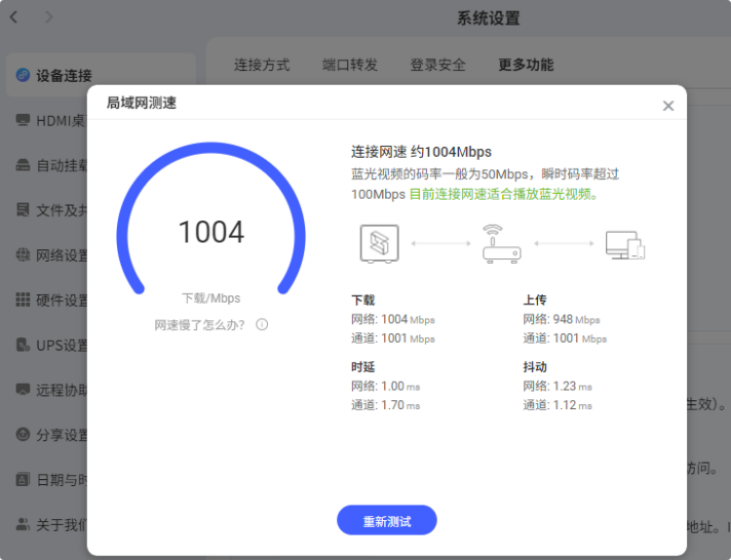Click the UPS设置 sidebar icon
This screenshot has height=560, width=731.
click(x=22, y=345)
